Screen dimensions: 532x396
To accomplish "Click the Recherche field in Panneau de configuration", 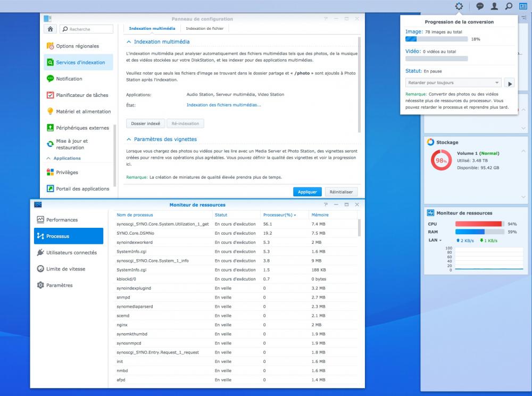I will pyautogui.click(x=87, y=29).
